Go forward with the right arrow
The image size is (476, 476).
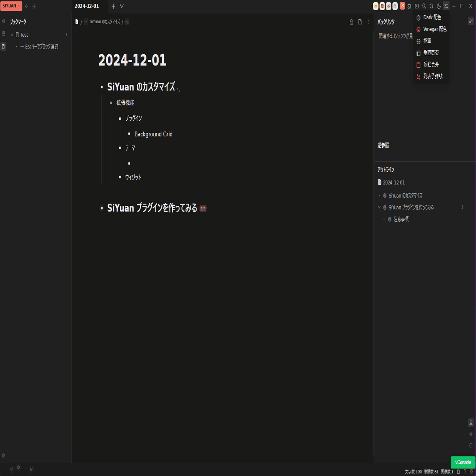pyautogui.click(x=34, y=6)
